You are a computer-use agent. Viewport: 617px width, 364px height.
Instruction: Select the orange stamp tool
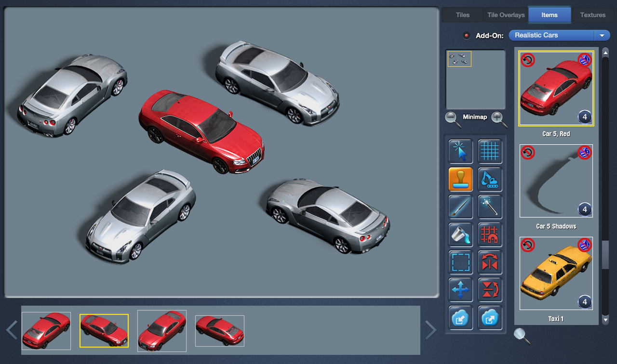click(x=460, y=179)
